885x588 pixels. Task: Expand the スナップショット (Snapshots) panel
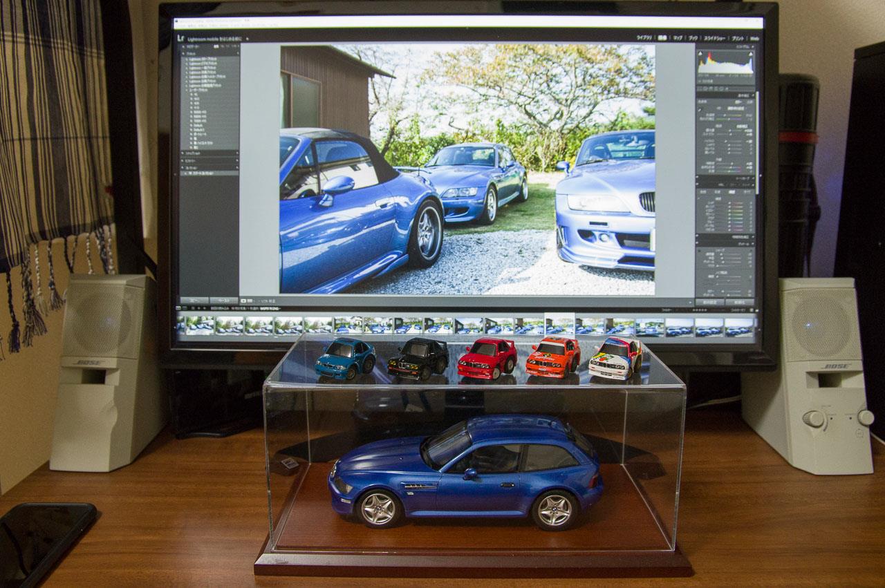tap(183, 153)
